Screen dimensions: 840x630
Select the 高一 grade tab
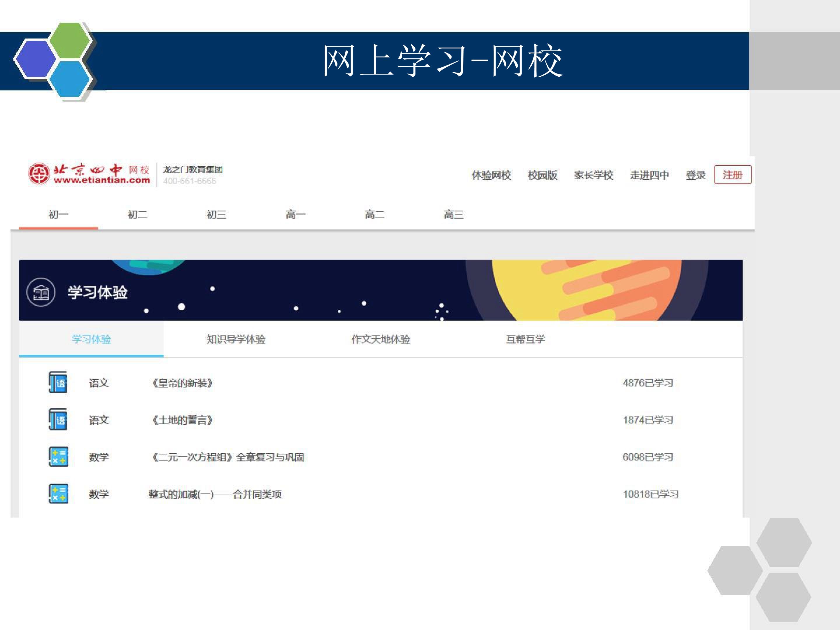point(295,215)
